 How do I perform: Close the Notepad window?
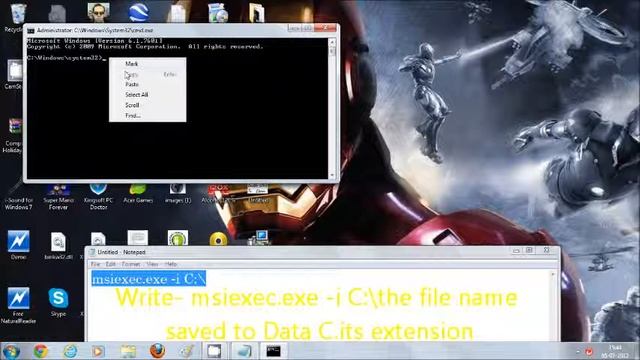[x=547, y=250]
